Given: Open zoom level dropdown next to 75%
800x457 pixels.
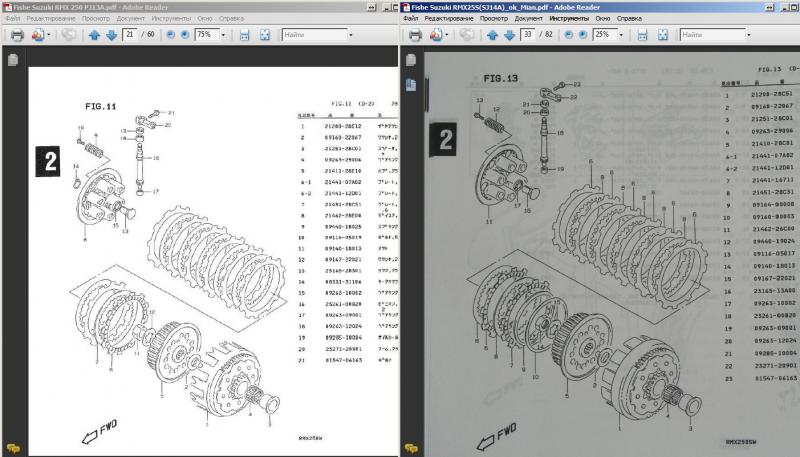Looking at the screenshot, I should pos(223,35).
